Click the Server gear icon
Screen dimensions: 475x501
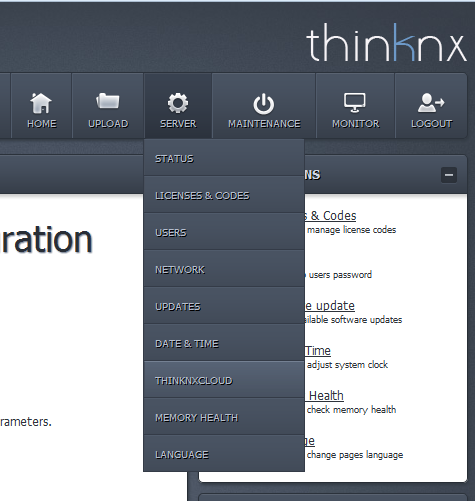(x=178, y=103)
